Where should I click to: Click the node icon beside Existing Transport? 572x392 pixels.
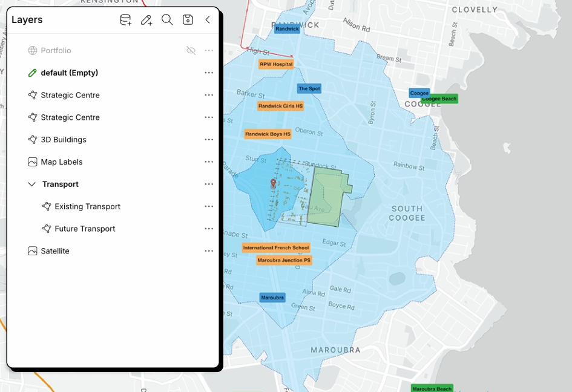[x=47, y=206]
